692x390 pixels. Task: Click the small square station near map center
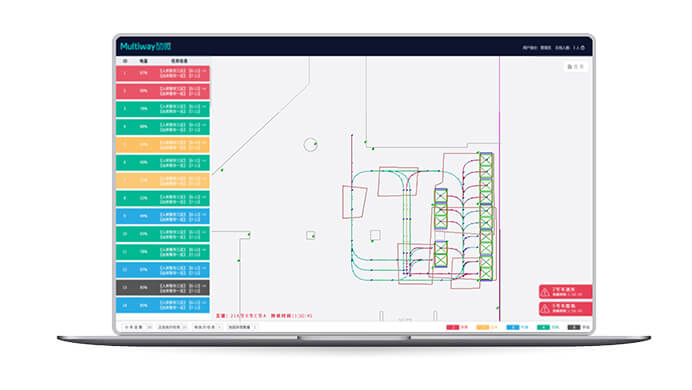click(x=375, y=235)
